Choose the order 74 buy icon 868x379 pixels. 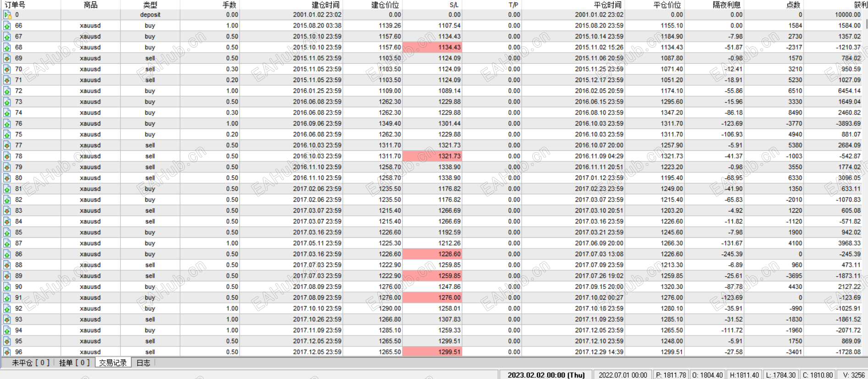pos(7,113)
